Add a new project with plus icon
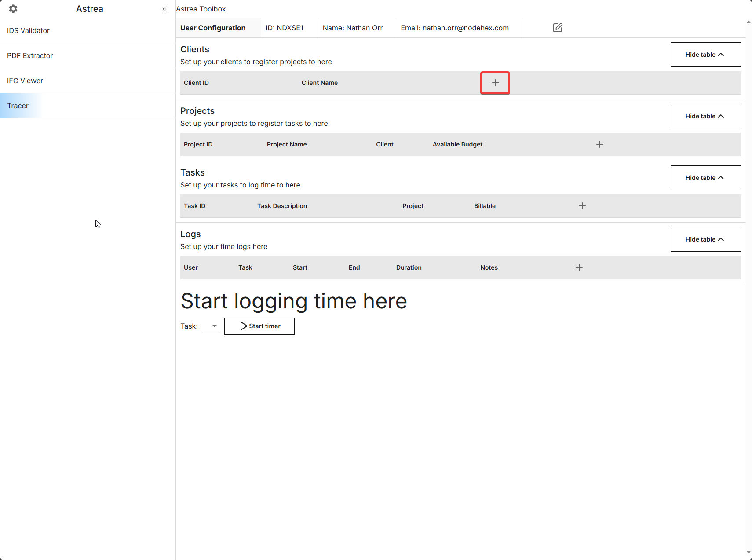The image size is (752, 560). [599, 144]
